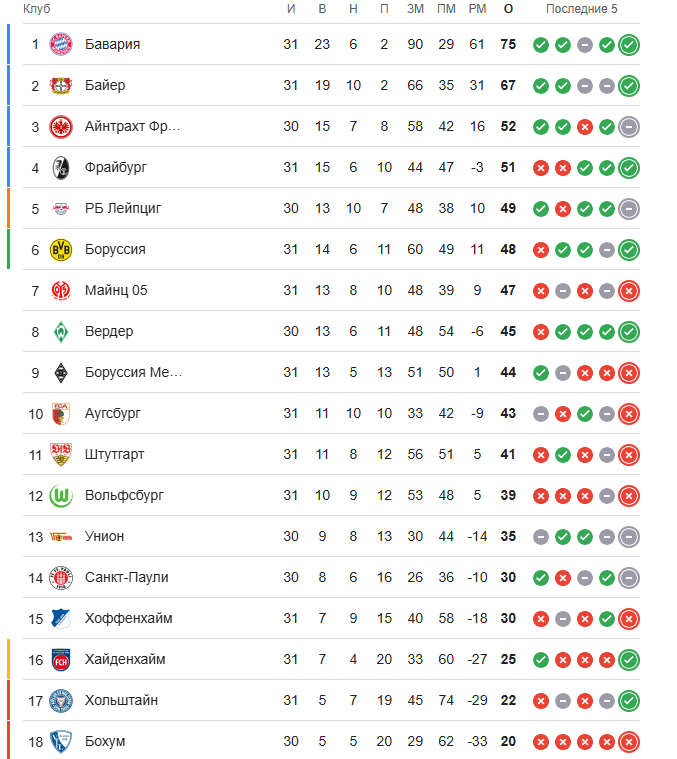The image size is (677, 759).
Task: Click the О points column header
Action: (x=508, y=9)
